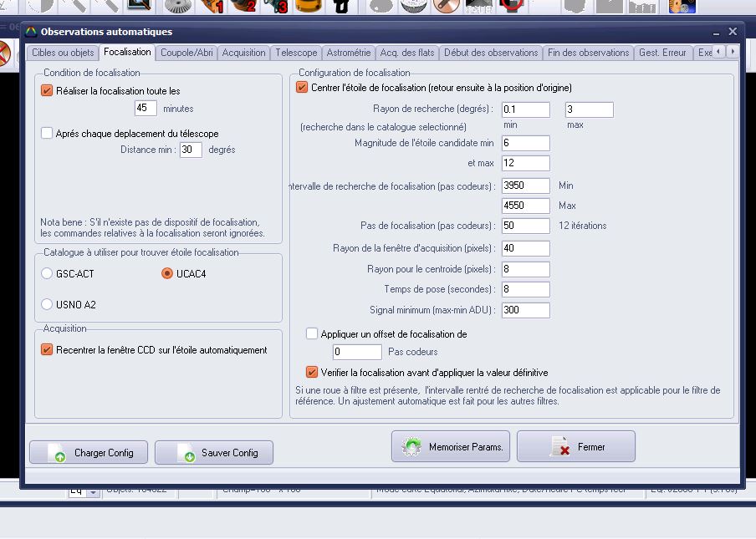Click the toolbar icon numbered 1
756x539 pixels.
coord(212,7)
